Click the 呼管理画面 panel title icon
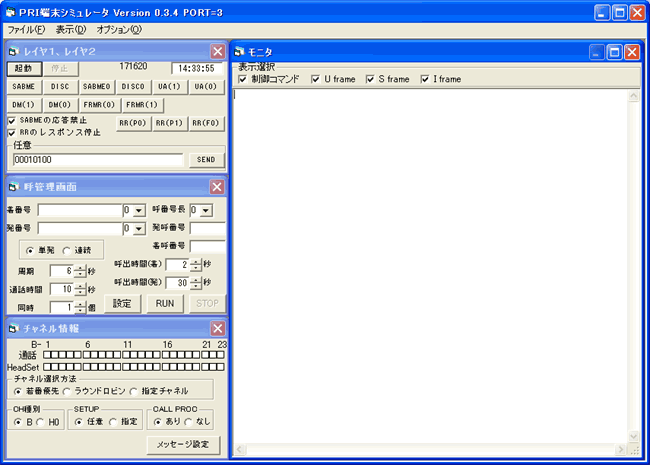 (x=13, y=186)
